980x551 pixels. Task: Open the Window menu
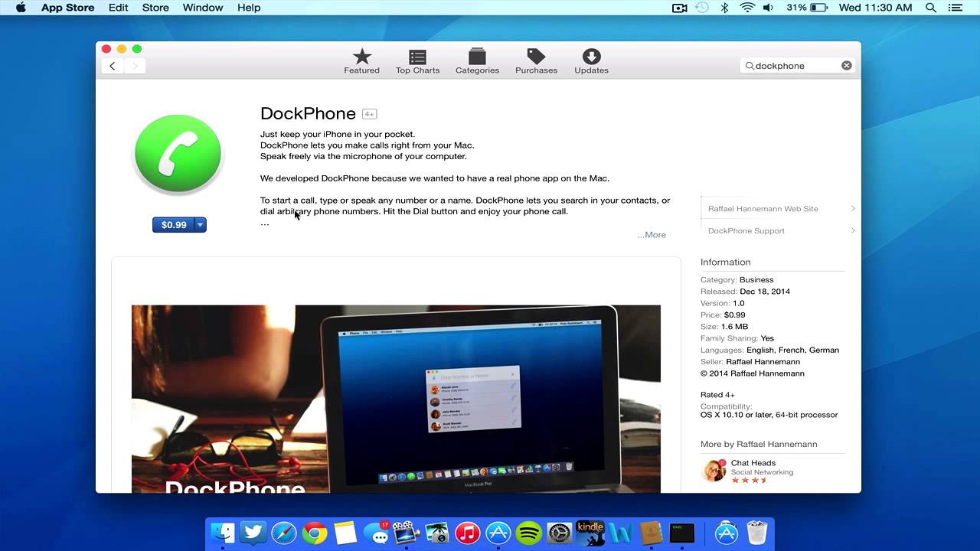pyautogui.click(x=203, y=8)
